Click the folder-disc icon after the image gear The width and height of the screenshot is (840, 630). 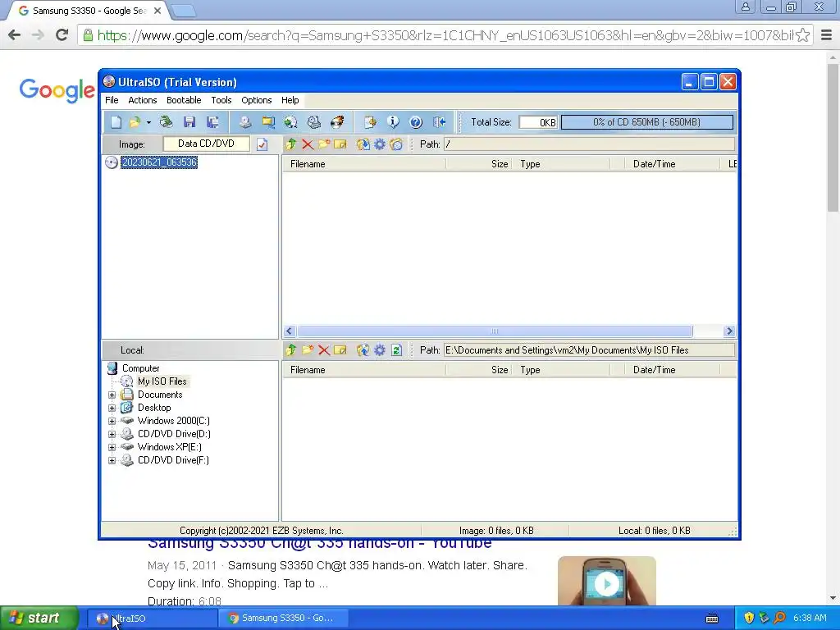(x=396, y=144)
